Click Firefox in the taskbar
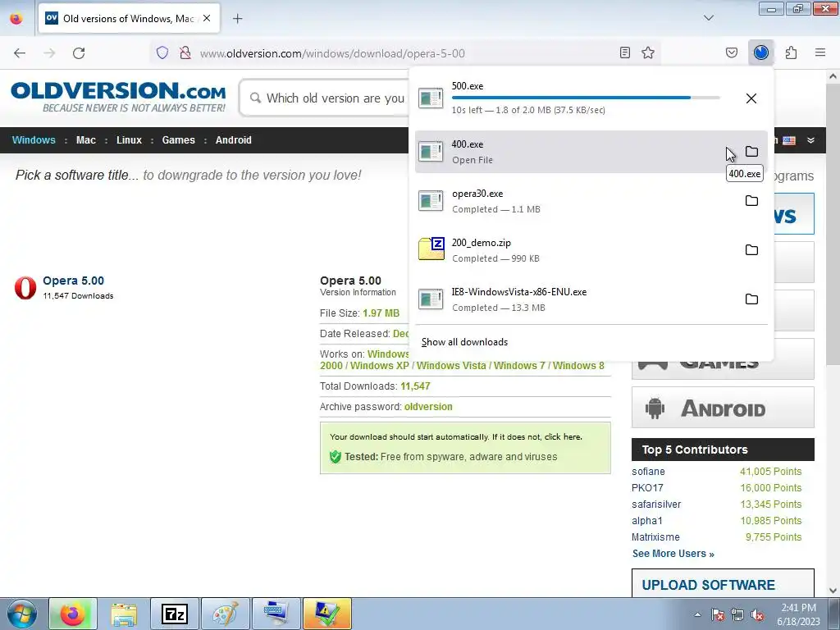The image size is (840, 630). coord(73,614)
